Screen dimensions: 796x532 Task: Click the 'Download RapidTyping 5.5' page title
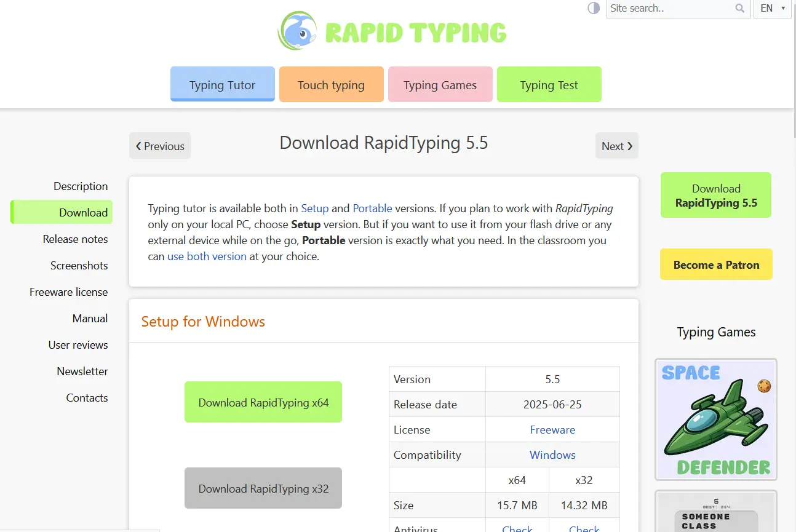point(384,143)
